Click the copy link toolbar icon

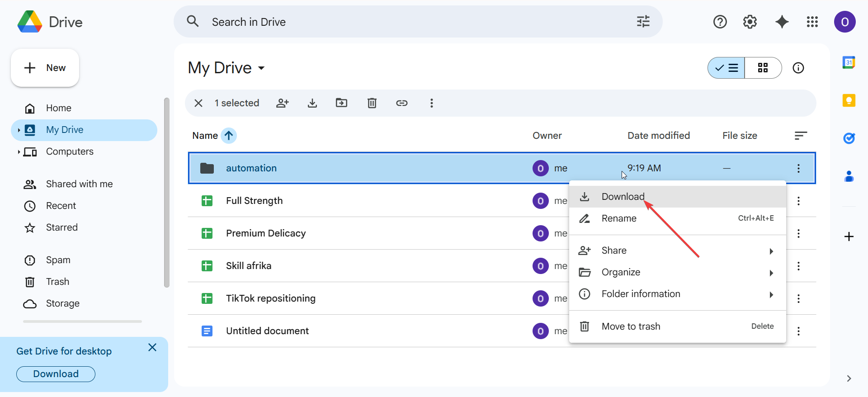click(x=401, y=103)
